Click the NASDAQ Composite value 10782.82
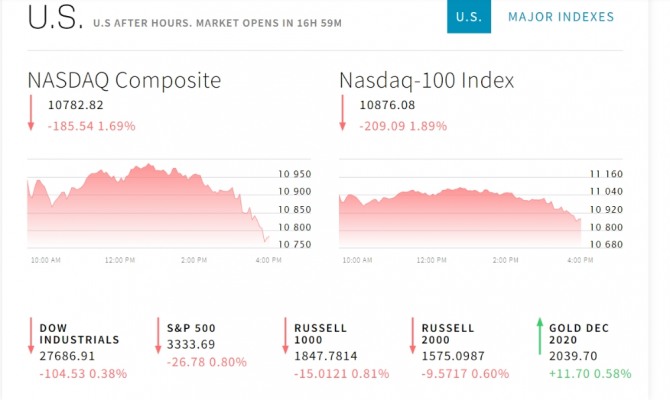 tap(75, 105)
